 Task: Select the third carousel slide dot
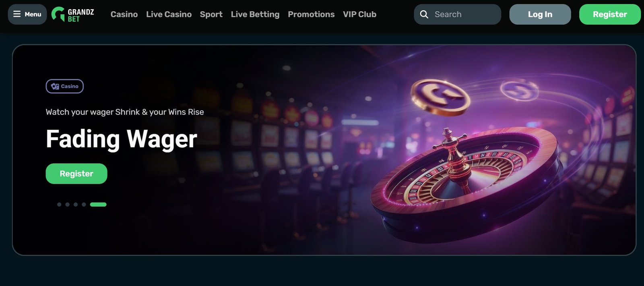76,205
